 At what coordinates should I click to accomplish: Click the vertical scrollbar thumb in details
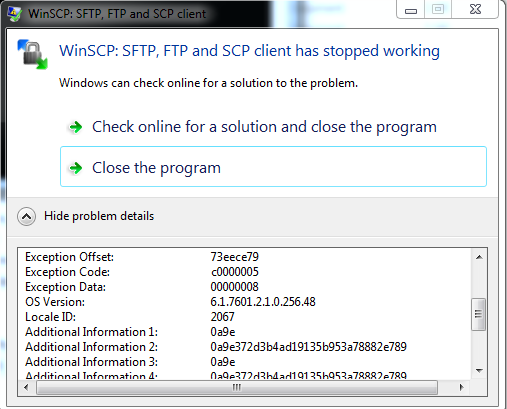tap(479, 314)
